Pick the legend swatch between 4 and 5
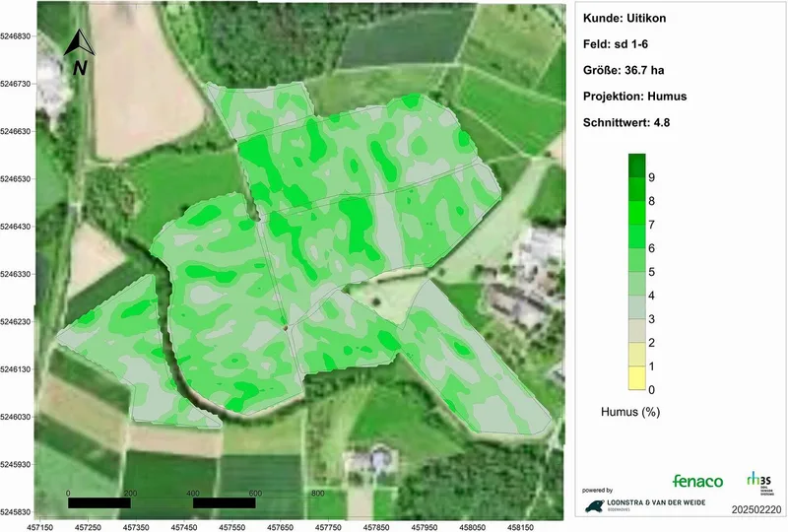This screenshot has height=532, width=788. tap(636, 284)
